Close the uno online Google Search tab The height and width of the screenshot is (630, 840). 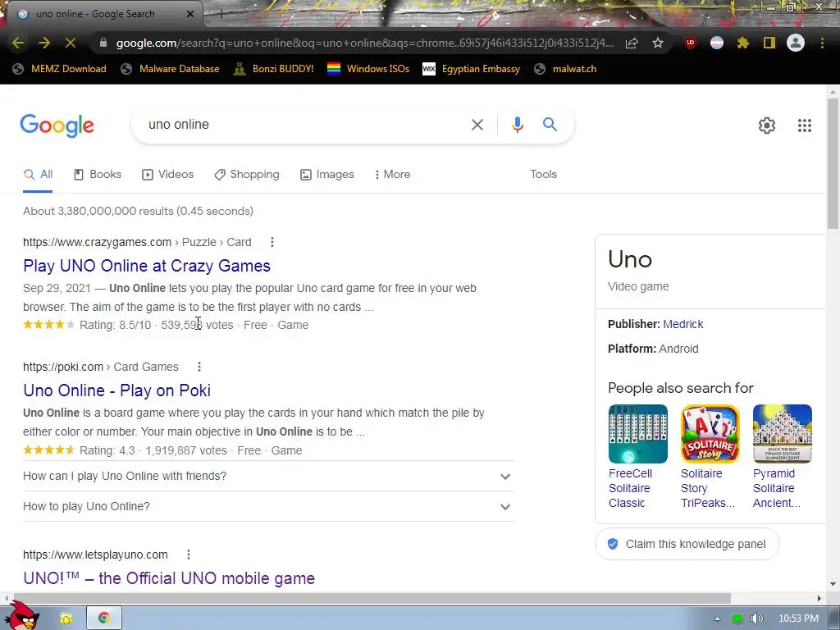coord(190,14)
